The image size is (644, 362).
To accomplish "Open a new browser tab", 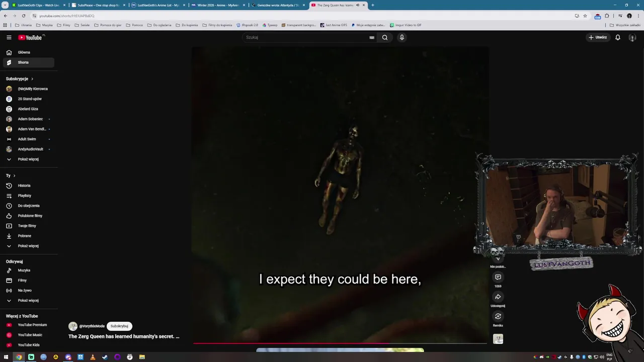I will [x=373, y=5].
